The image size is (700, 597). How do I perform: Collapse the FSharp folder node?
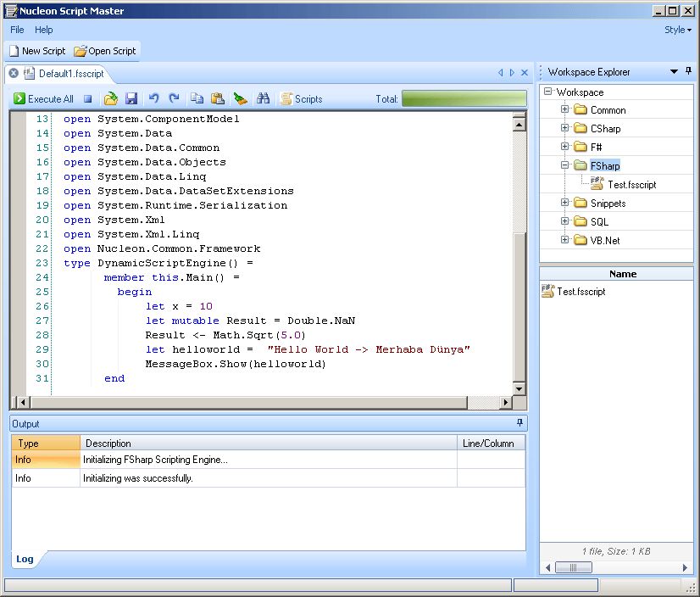(564, 166)
